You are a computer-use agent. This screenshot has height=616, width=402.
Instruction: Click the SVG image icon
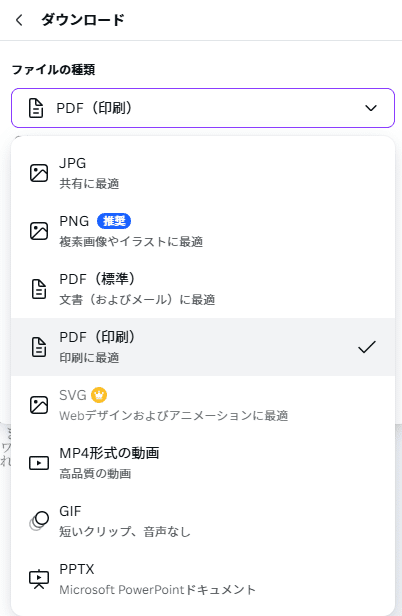39,405
